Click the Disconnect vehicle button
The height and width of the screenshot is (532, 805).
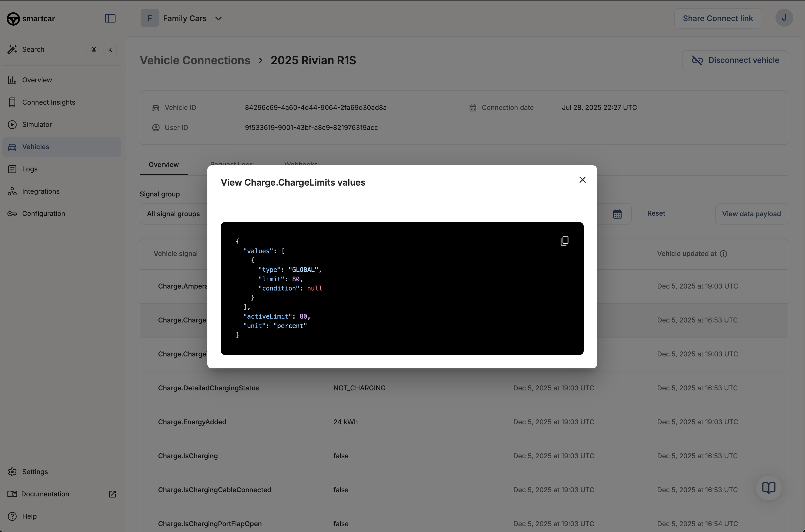click(x=735, y=60)
